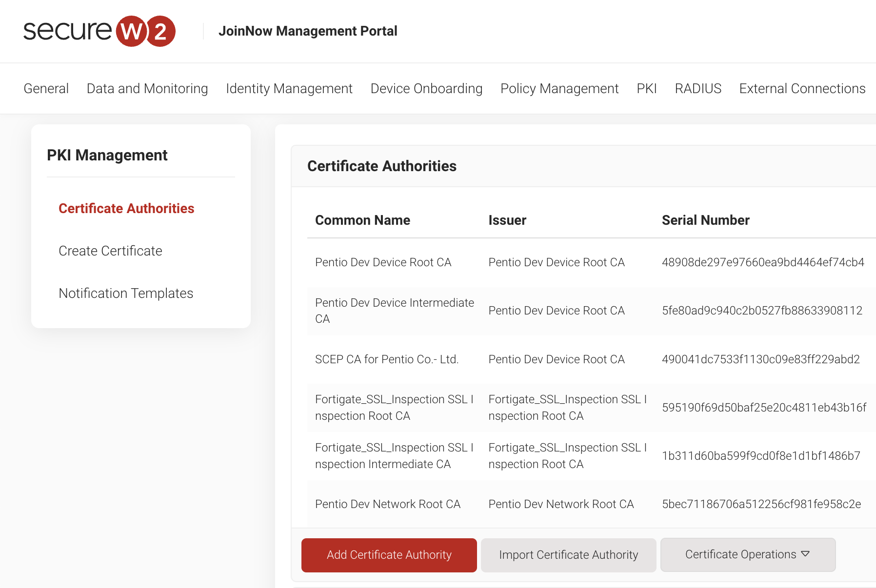Open Device Onboarding menu
The width and height of the screenshot is (876, 588).
427,89
